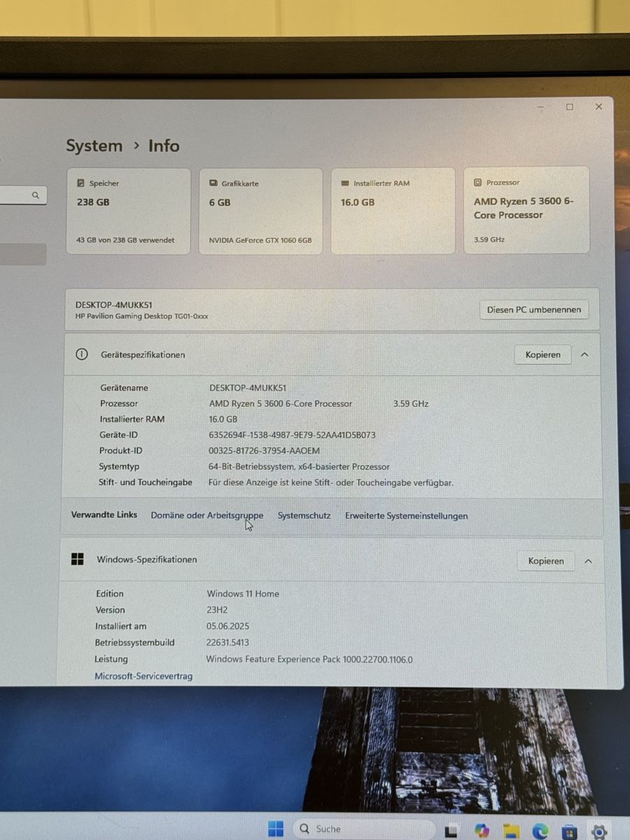Open File Explorer from the taskbar
Screen dimensions: 630x840
coord(512,831)
